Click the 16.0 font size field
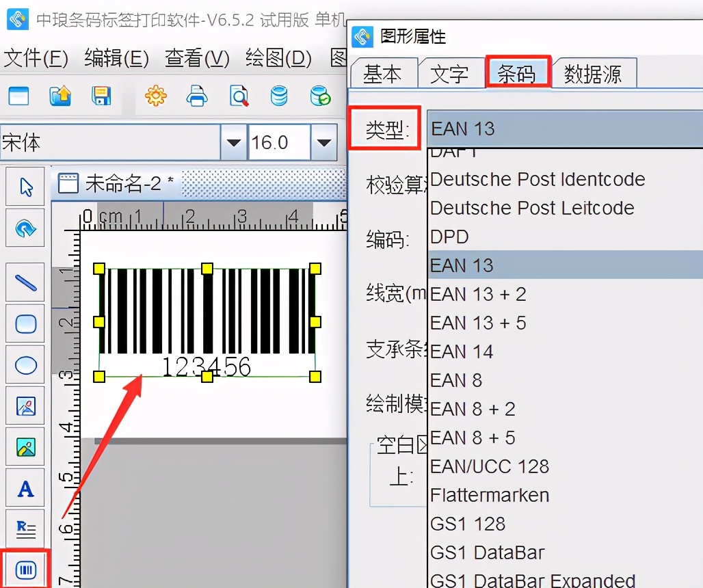 279,142
